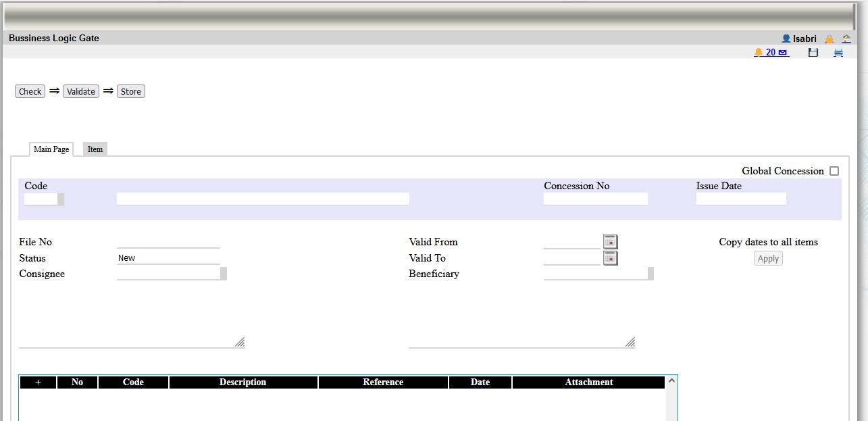Viewport: 868px width, 421px height.
Task: Click the plus header to add table row
Action: click(38, 382)
